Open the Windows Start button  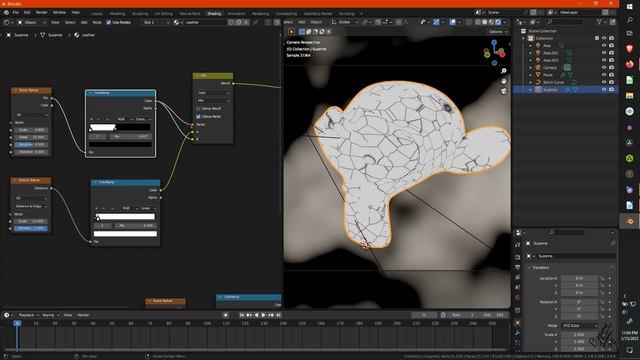[x=629, y=7]
